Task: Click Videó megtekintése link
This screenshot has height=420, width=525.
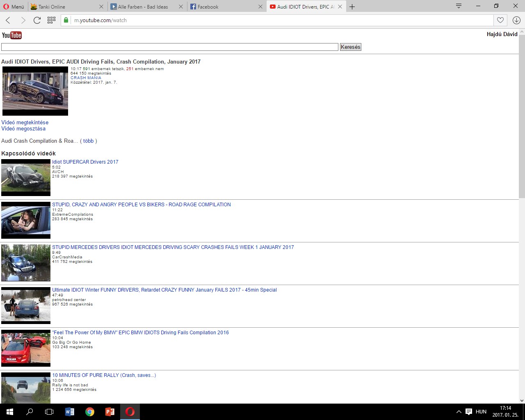Action: point(25,122)
